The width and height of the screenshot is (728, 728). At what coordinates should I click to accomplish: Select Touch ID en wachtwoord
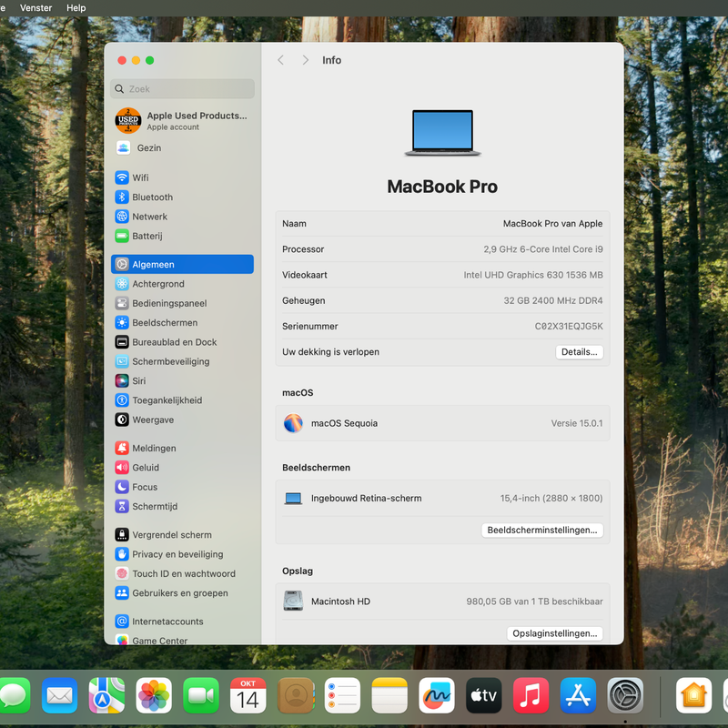pos(183,574)
